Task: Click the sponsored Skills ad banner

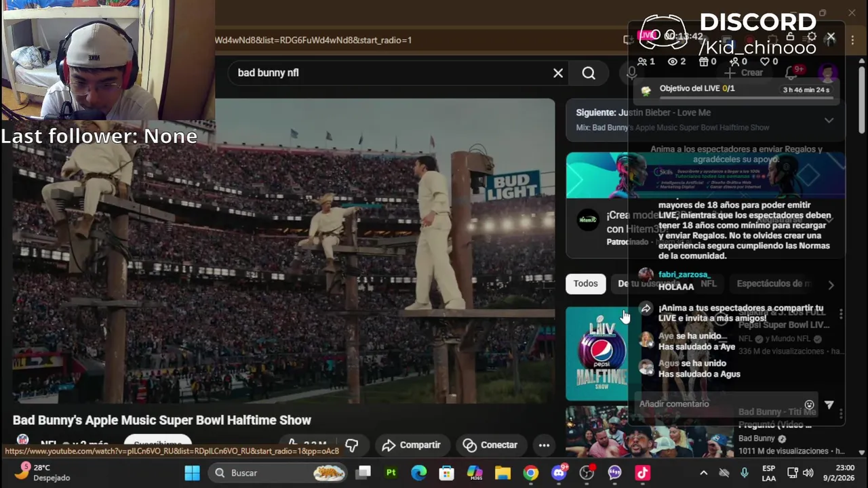Action: [x=705, y=175]
